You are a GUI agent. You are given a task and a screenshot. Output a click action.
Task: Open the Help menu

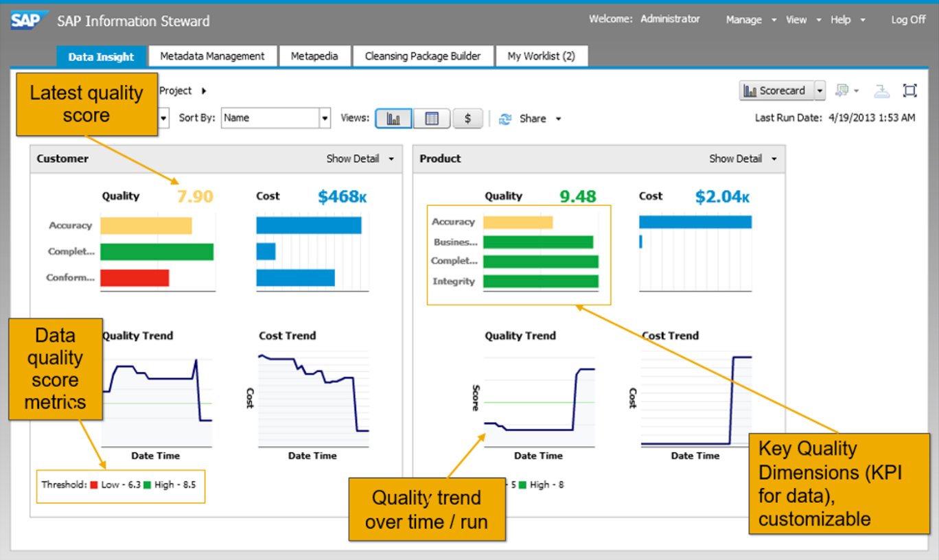pos(848,20)
